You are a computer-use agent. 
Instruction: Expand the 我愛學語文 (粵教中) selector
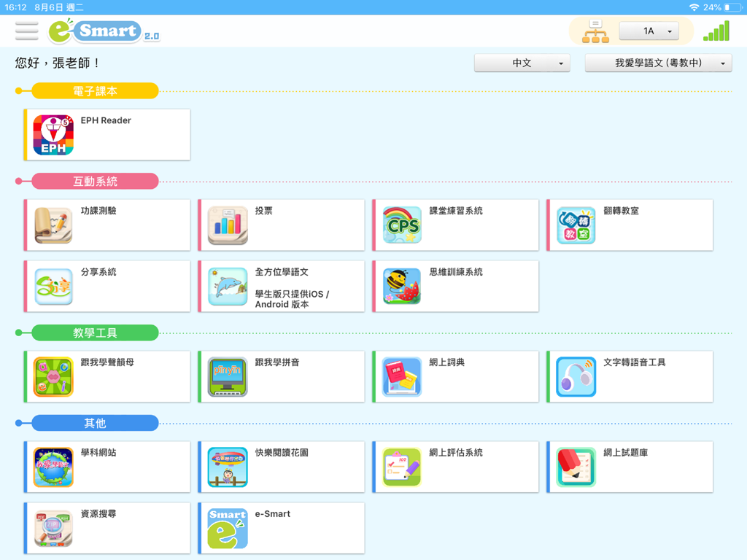click(x=658, y=63)
